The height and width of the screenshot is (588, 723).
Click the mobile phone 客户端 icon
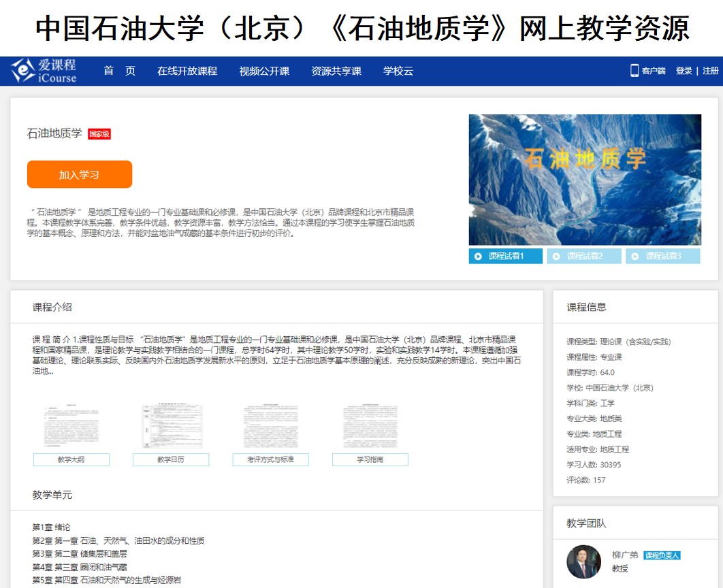click(x=634, y=71)
